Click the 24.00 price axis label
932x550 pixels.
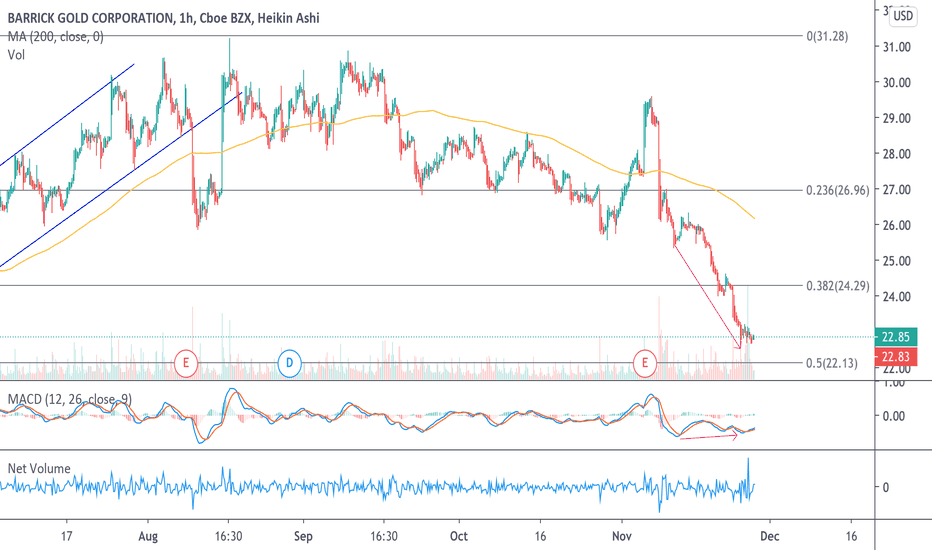tap(896, 297)
